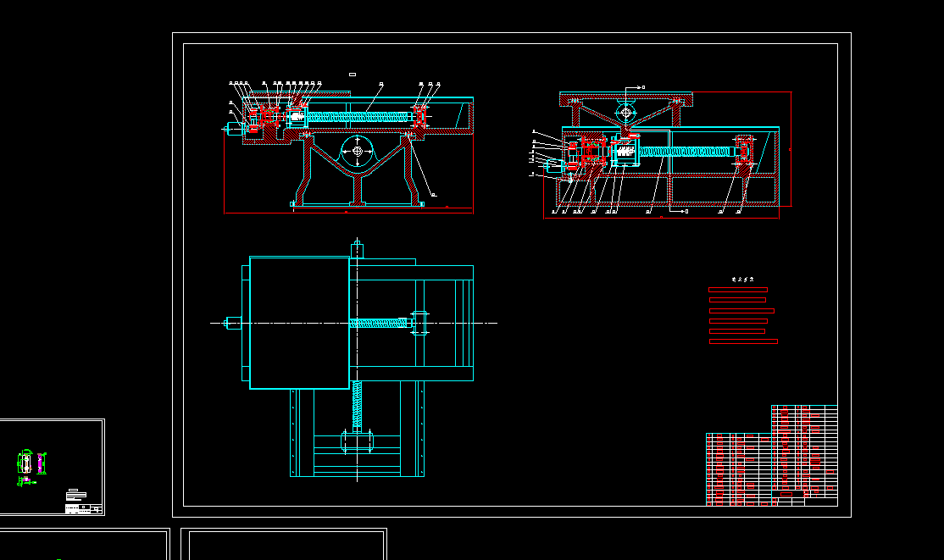Select the large rectangular table in the plan view
944x560 pixels.
[x=299, y=323]
